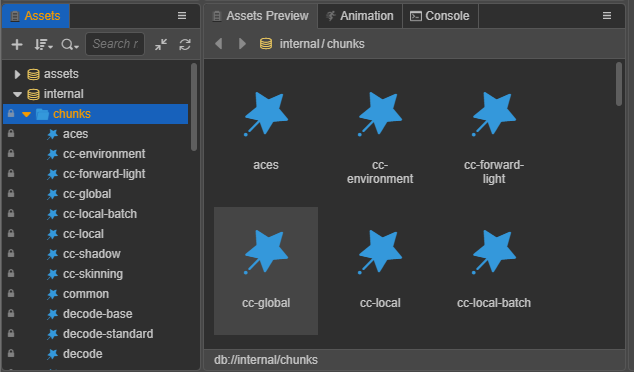Select cc-shadow in the asset tree

pos(92,254)
